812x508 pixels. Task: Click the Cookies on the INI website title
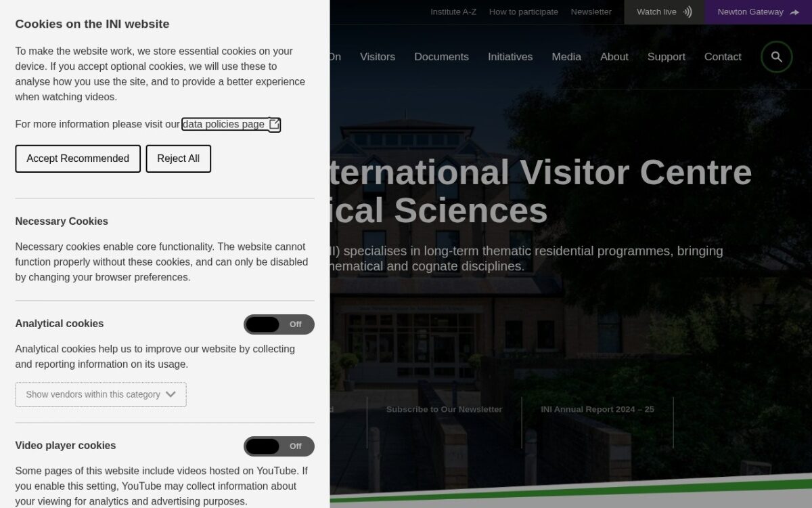point(92,24)
